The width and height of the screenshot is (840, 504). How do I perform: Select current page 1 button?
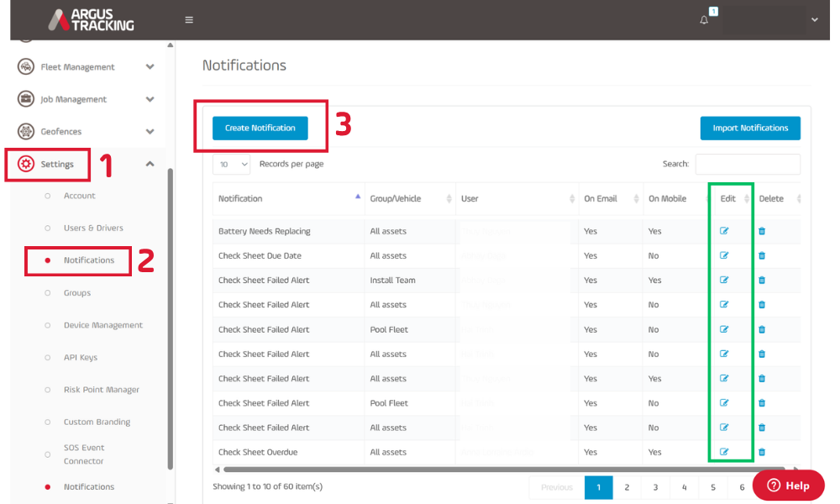coord(598,487)
